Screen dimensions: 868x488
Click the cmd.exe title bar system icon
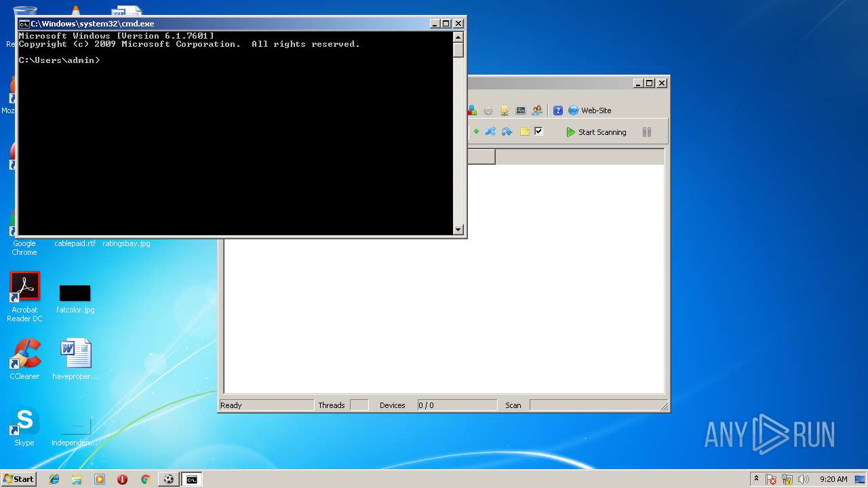[24, 24]
